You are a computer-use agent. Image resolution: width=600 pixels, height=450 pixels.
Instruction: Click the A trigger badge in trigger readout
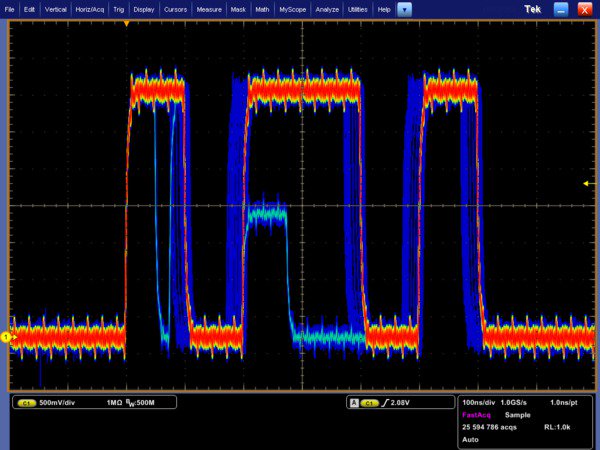pyautogui.click(x=352, y=403)
